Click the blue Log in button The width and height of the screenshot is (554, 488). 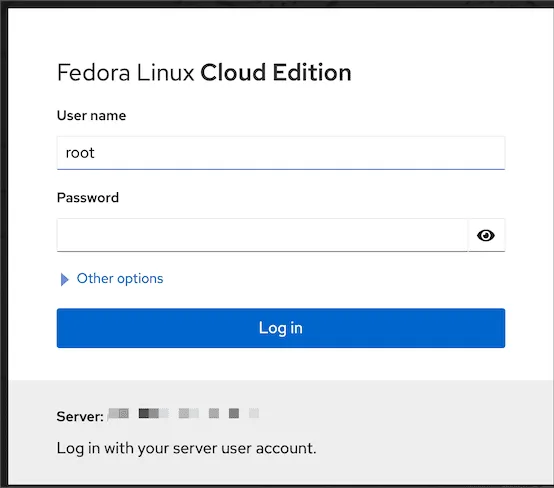pos(281,328)
